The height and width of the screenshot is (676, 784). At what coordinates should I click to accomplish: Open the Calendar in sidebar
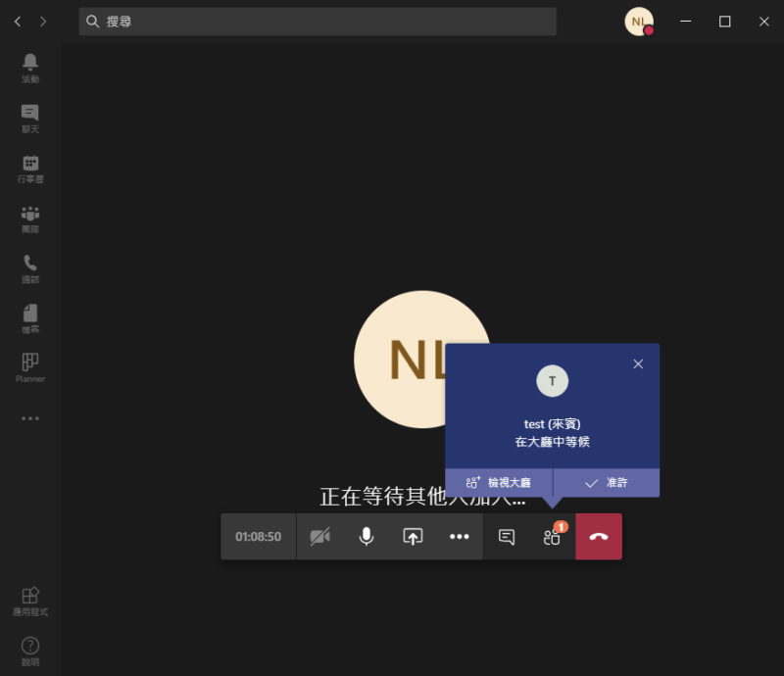coord(30,168)
